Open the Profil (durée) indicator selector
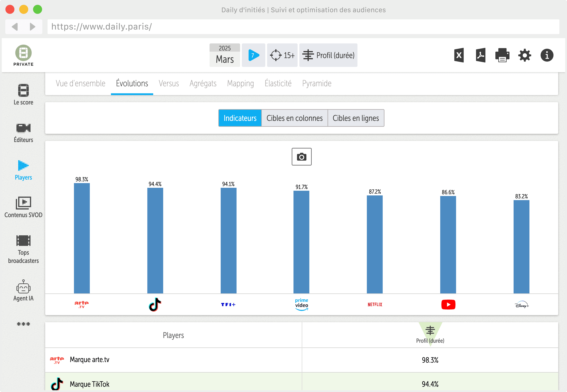The image size is (567, 392). click(x=328, y=55)
